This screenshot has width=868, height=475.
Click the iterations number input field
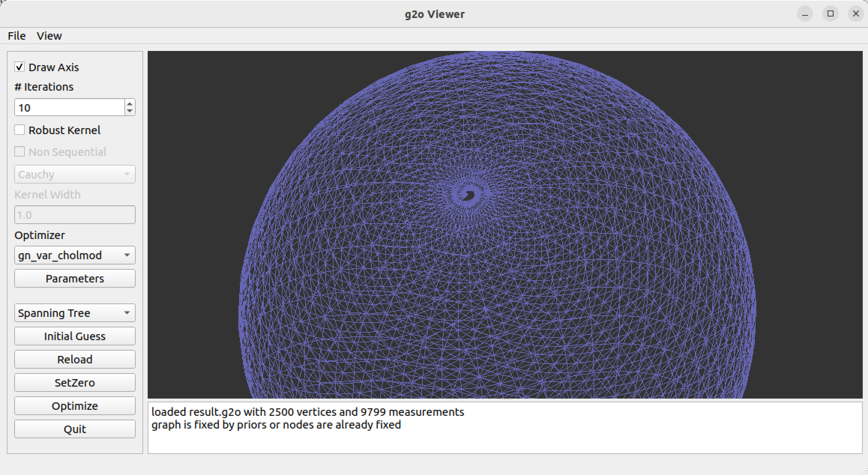pyautogui.click(x=69, y=108)
